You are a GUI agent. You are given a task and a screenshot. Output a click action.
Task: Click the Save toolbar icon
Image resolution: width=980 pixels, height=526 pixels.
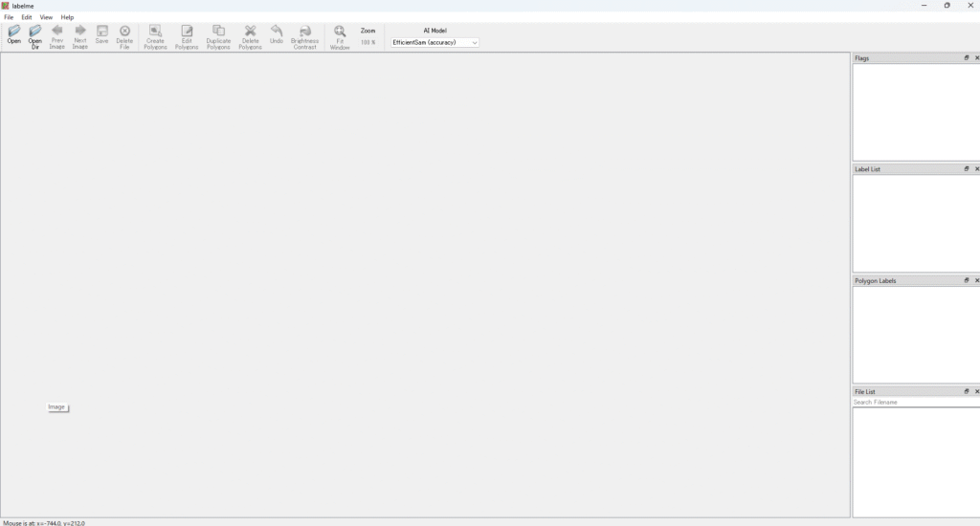[101, 32]
